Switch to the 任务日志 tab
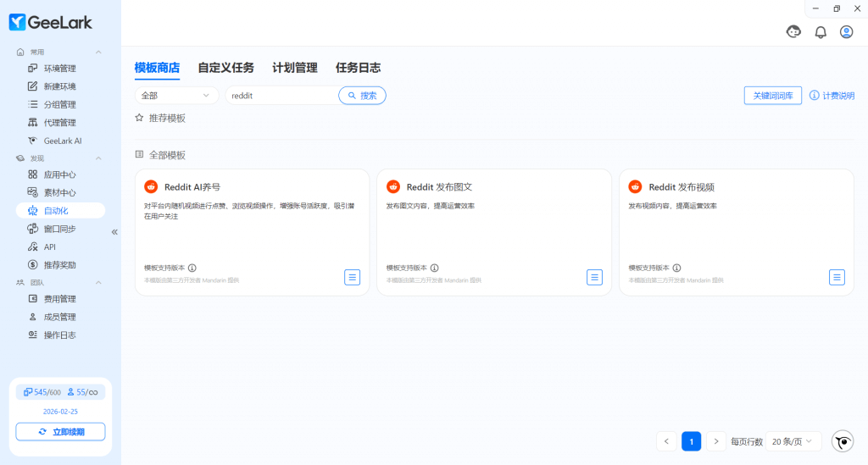 [358, 68]
